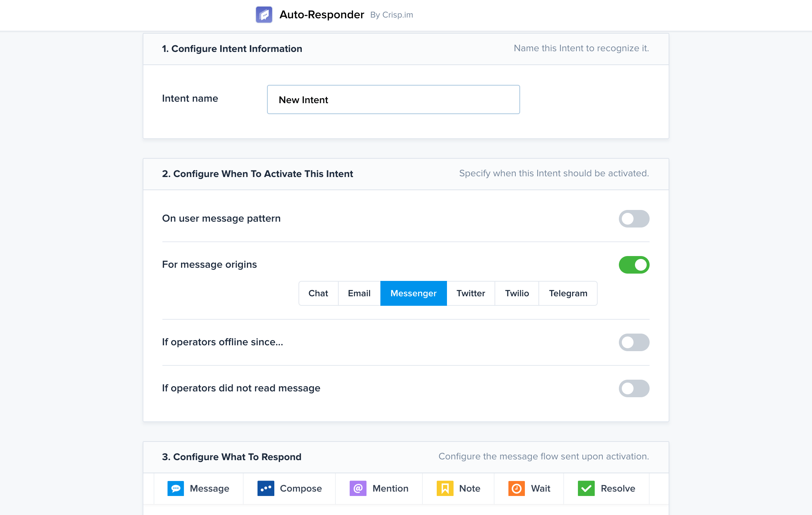Select the Twilio message origin option
The image size is (812, 515).
(x=517, y=293)
